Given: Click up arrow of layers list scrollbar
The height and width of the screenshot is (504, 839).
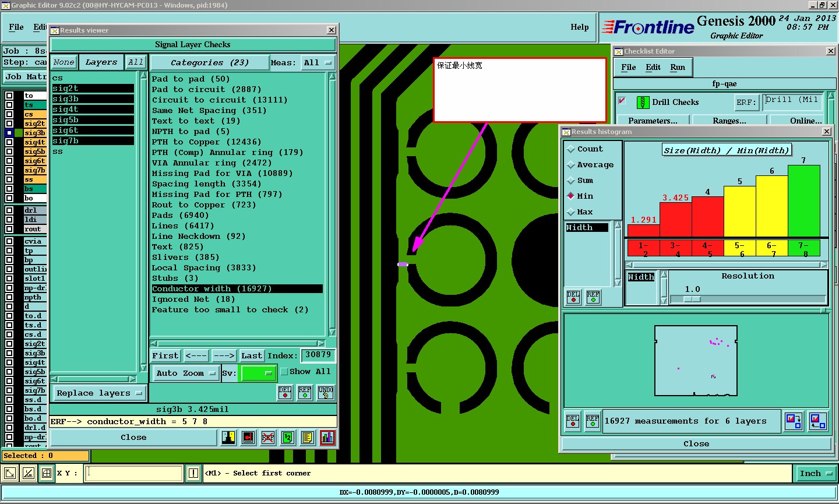Looking at the screenshot, I should click(143, 76).
